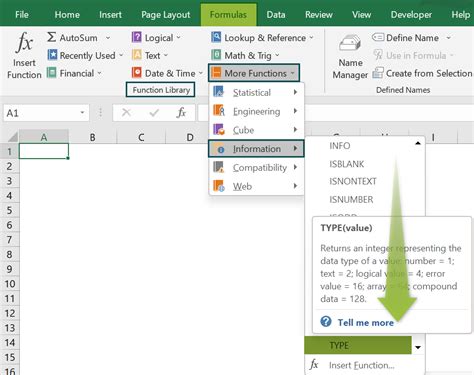Click the Math & Trig icon

point(216,55)
